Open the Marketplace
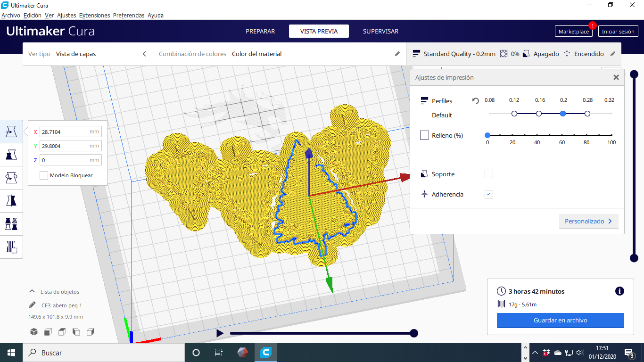 click(574, 31)
